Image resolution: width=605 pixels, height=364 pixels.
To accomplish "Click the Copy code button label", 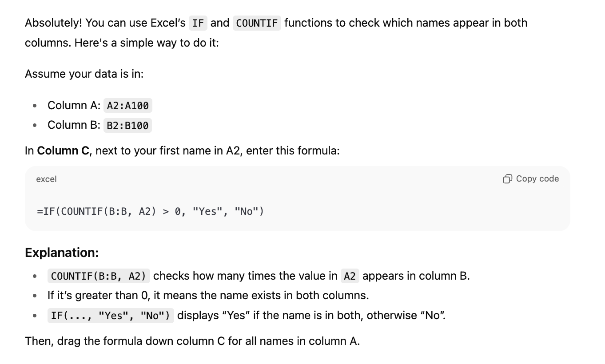I will pyautogui.click(x=537, y=179).
